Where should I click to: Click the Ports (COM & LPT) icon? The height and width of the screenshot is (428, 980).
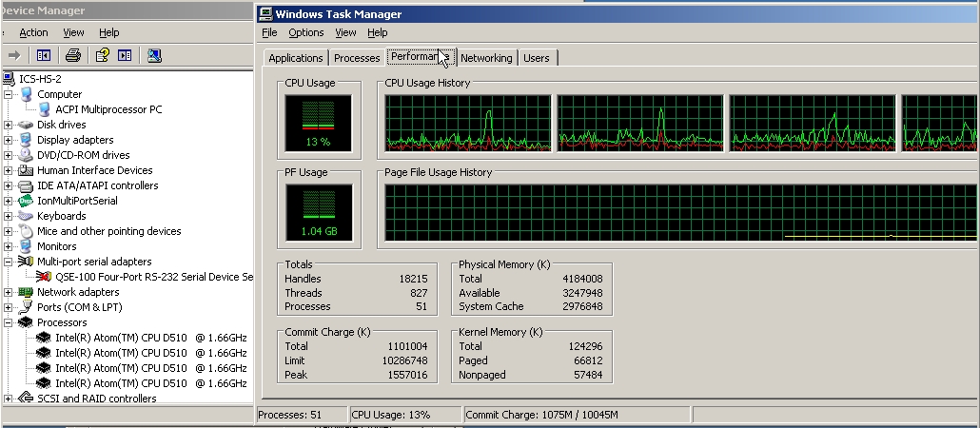tap(26, 307)
